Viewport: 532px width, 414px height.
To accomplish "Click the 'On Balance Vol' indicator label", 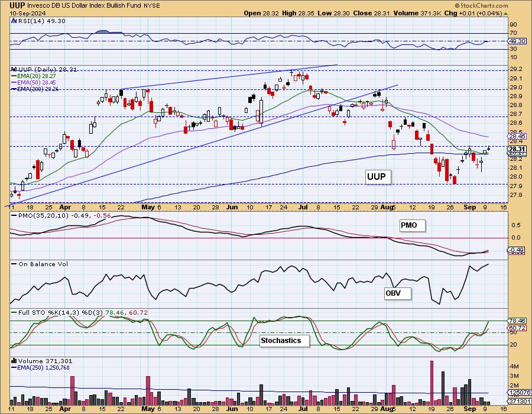I will [43, 264].
